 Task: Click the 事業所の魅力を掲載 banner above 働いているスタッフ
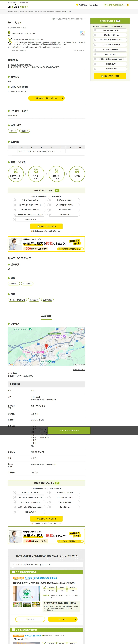click(x=46, y=244)
